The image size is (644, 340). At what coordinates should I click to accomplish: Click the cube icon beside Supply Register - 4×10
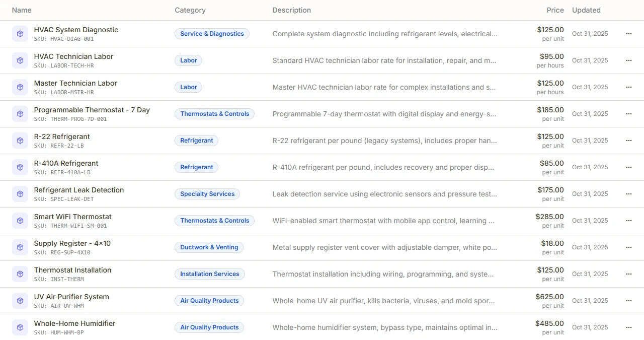click(20, 247)
